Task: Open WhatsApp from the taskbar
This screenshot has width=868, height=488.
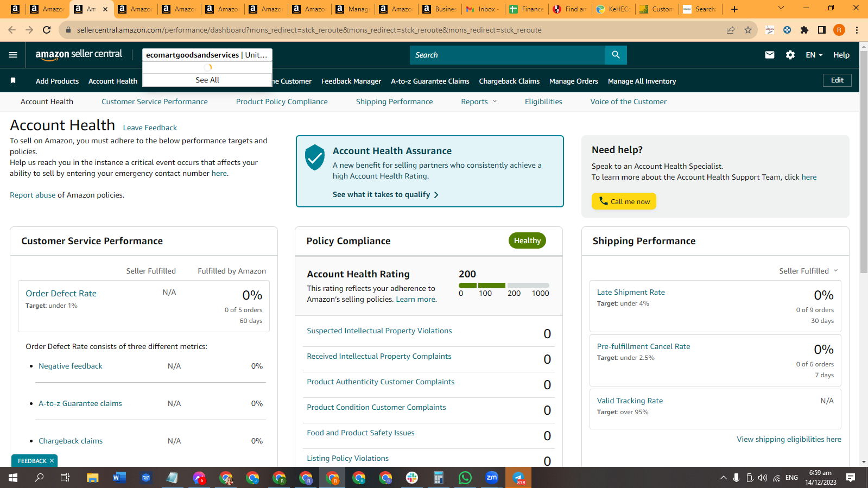Action: point(465,478)
